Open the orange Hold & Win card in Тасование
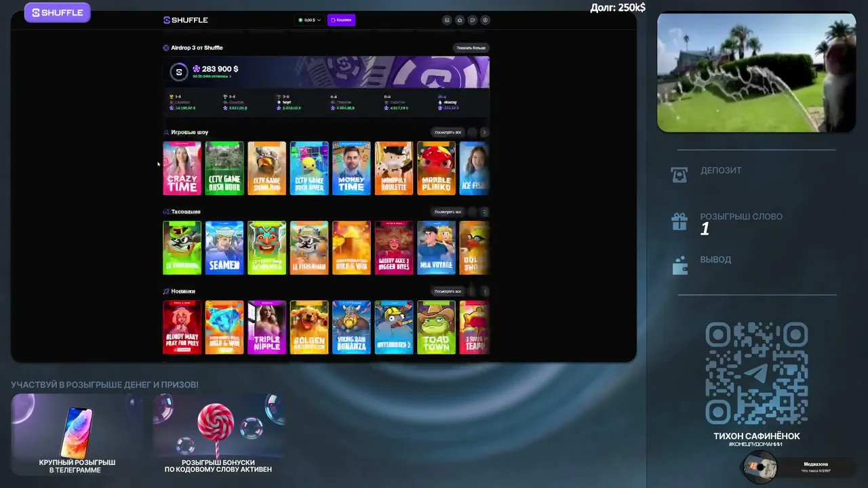The width and height of the screenshot is (868, 488). [351, 247]
